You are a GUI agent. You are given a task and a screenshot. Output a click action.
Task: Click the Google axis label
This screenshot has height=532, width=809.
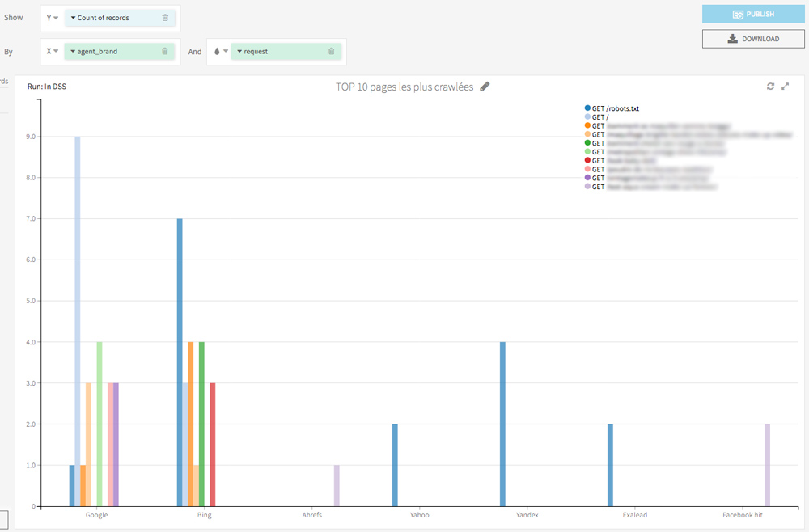[x=96, y=515]
